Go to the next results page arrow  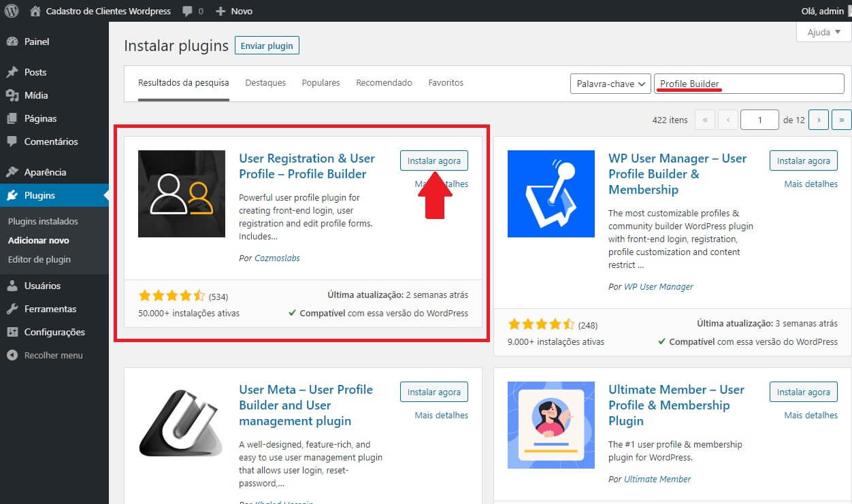click(819, 120)
